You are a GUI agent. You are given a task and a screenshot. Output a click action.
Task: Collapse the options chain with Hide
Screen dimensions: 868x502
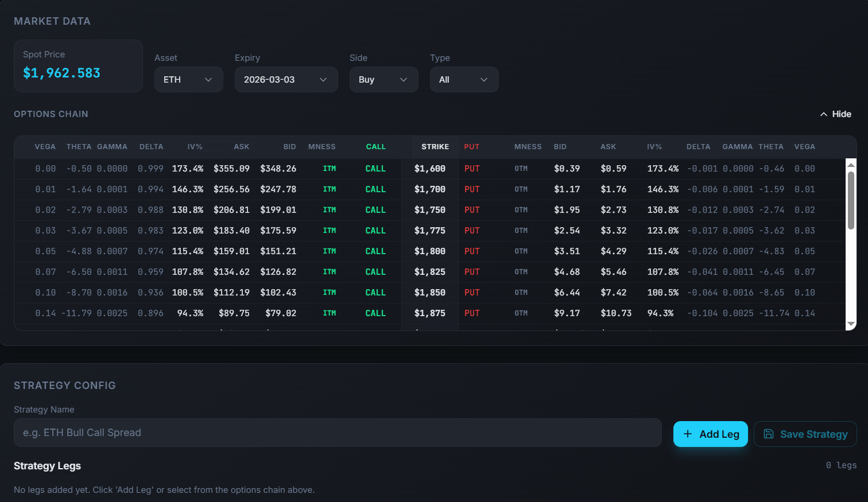click(x=835, y=114)
